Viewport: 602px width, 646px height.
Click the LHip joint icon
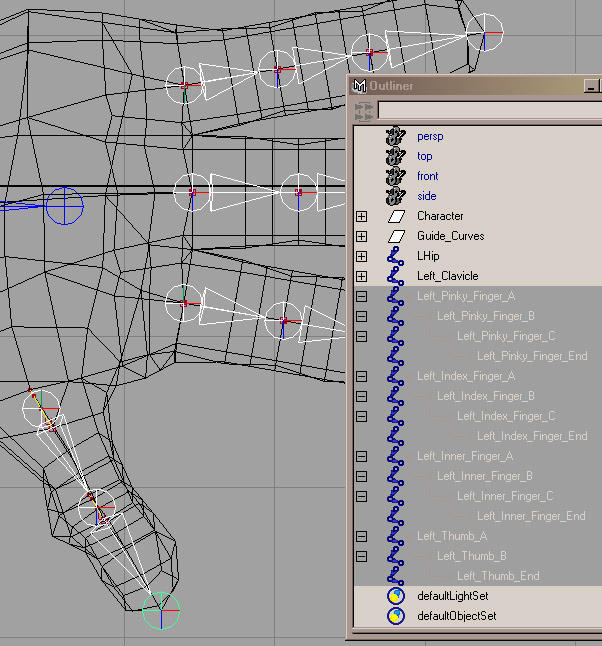(397, 256)
